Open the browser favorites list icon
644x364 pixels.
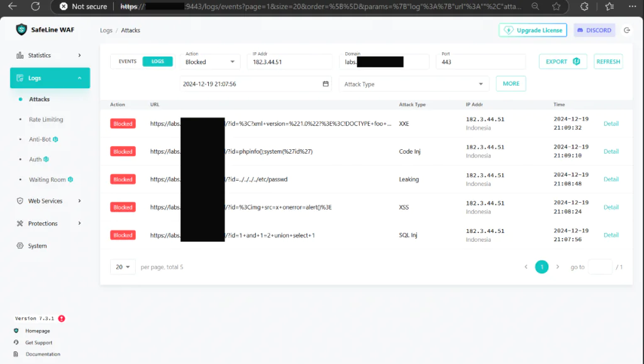(609, 6)
